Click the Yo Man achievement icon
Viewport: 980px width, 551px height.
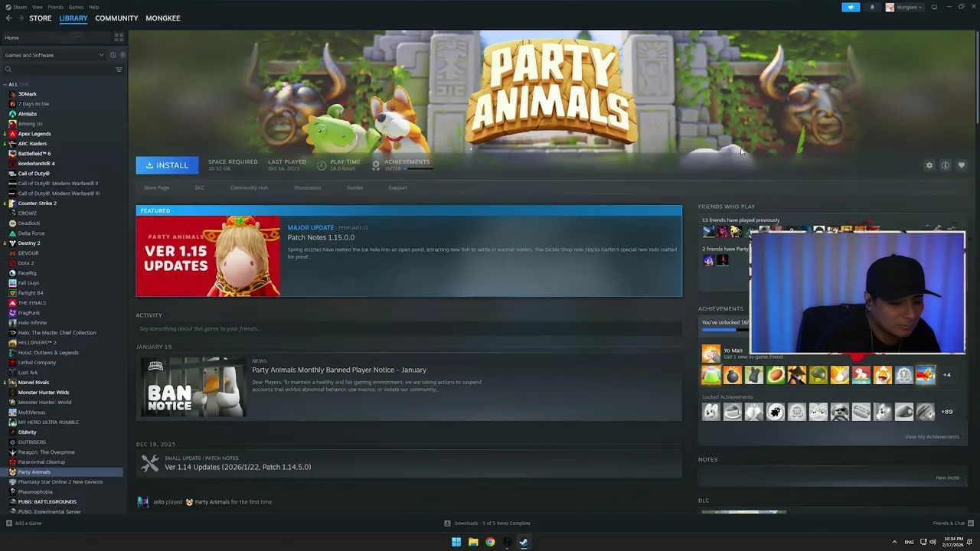point(711,353)
